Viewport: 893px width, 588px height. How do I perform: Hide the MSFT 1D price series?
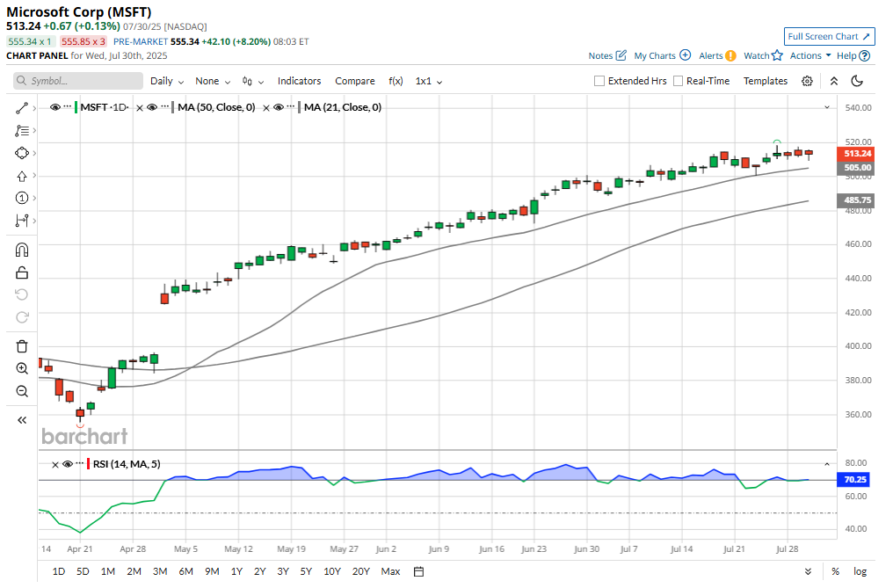point(55,107)
